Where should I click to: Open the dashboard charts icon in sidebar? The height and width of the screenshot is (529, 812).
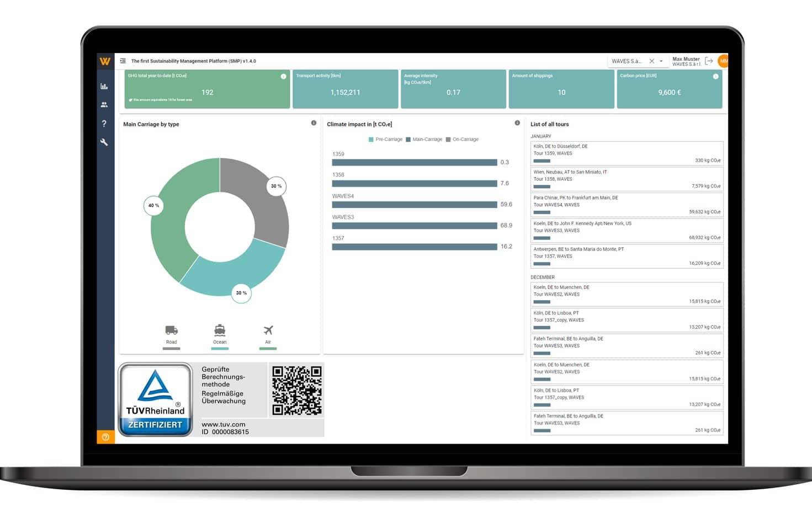[104, 86]
